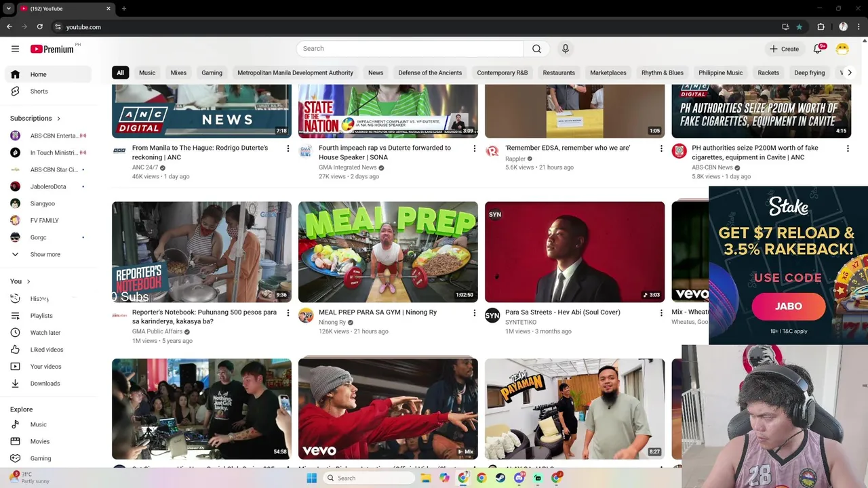Open Windows Start menu

(312, 478)
